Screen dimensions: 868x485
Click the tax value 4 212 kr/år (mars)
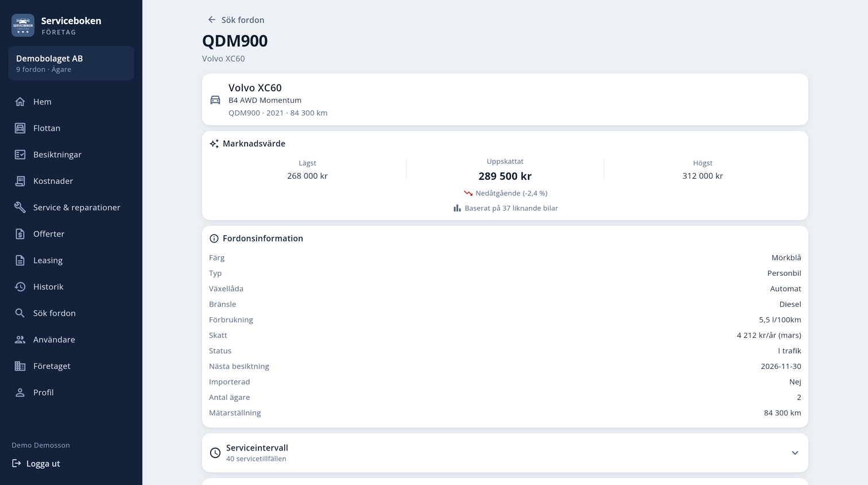[x=769, y=335]
